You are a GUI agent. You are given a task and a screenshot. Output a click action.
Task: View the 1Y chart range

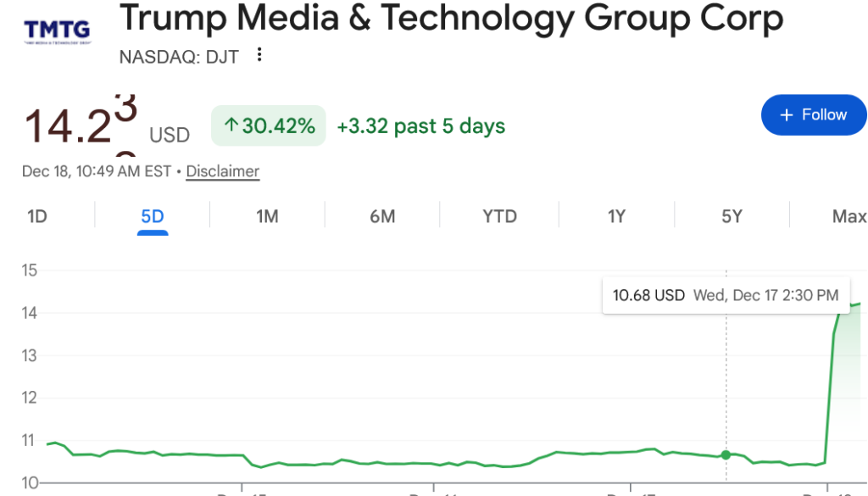[616, 216]
